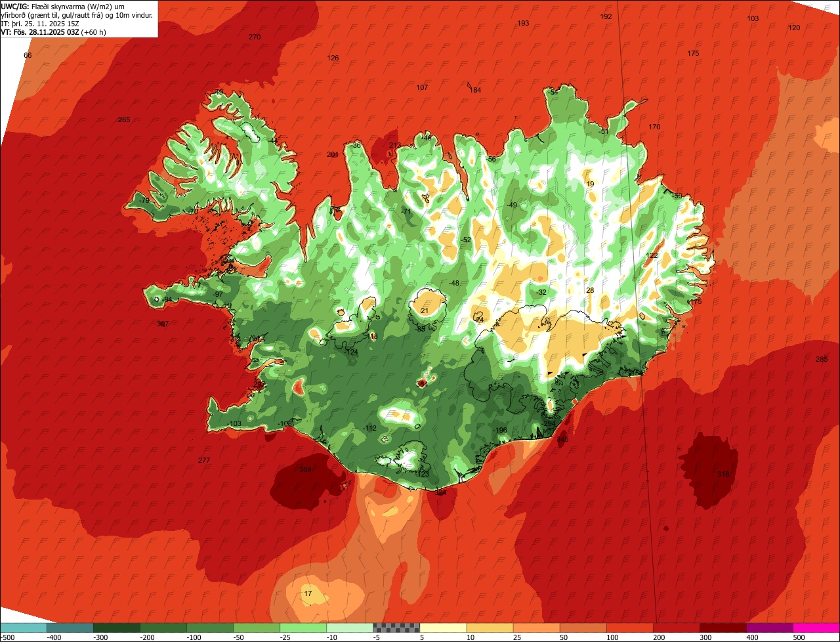Click the flux value 192 at the top
840x642 pixels.
[x=606, y=16]
